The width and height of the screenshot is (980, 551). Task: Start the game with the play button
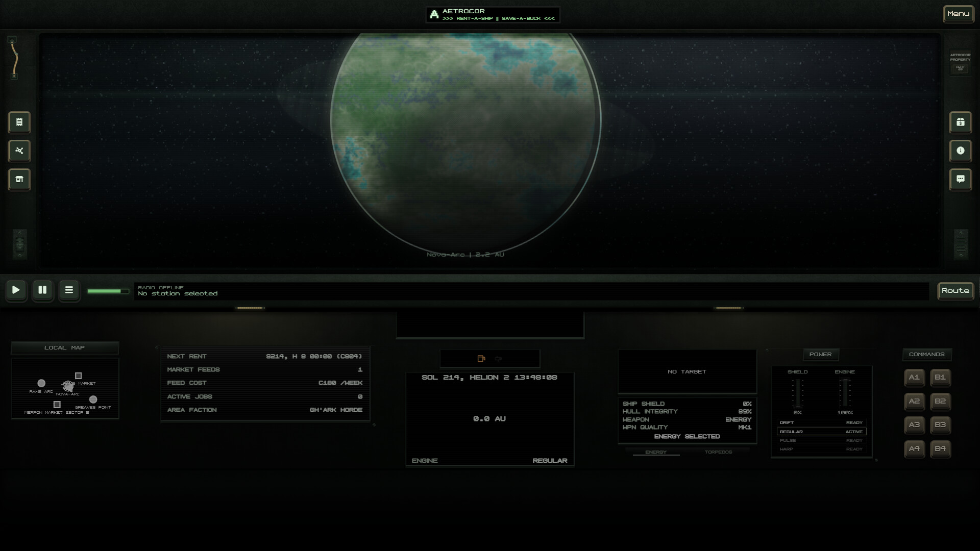tap(16, 290)
